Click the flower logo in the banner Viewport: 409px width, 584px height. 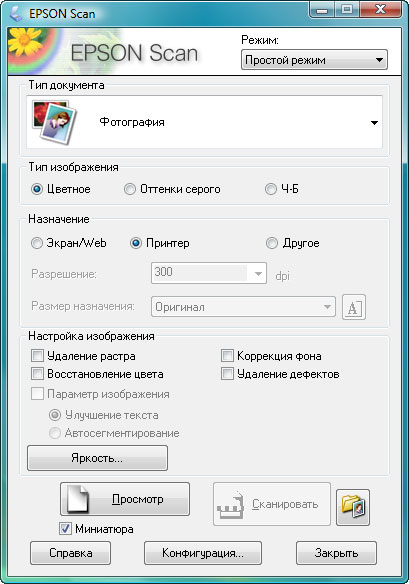pyautogui.click(x=25, y=42)
